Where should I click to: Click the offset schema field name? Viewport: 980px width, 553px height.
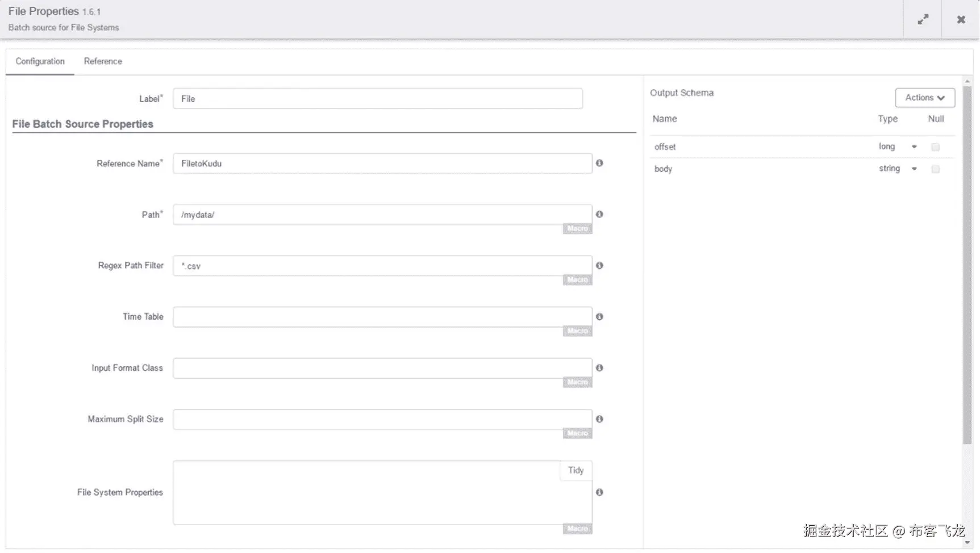665,147
